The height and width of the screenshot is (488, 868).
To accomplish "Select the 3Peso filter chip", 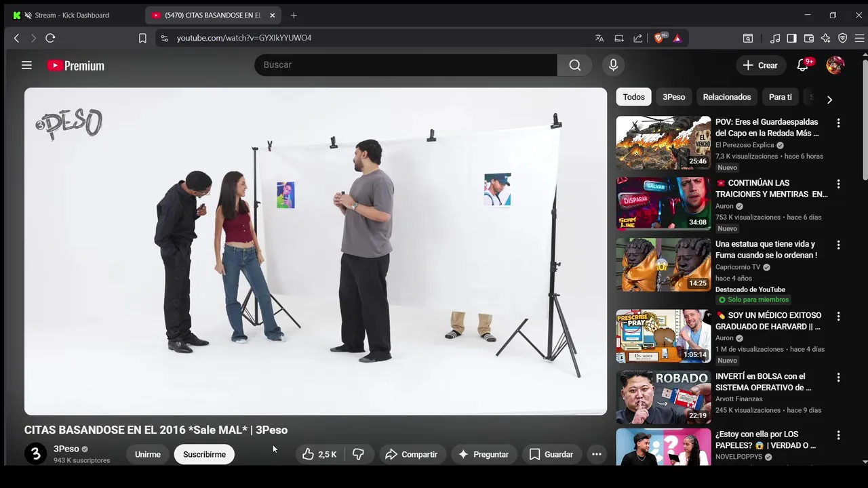I will pos(674,97).
